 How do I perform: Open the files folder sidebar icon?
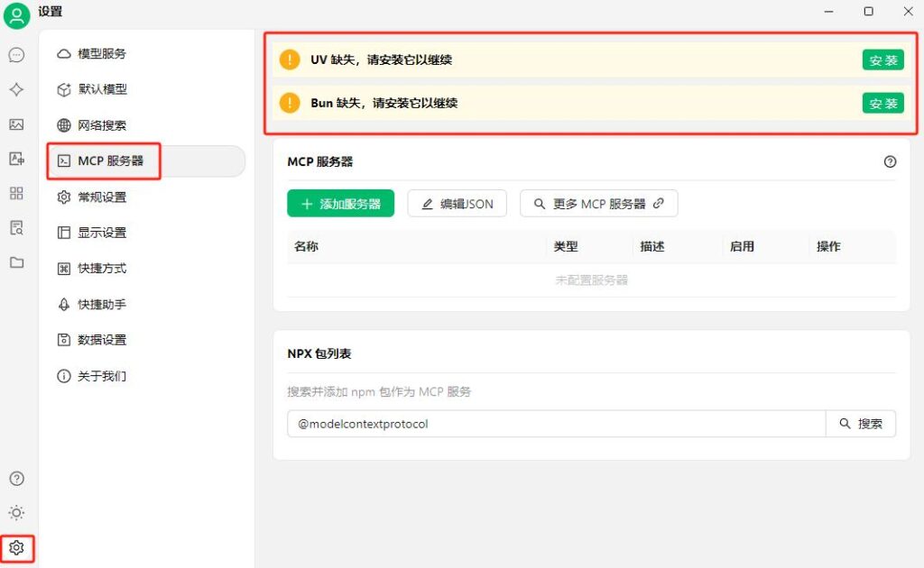(16, 262)
